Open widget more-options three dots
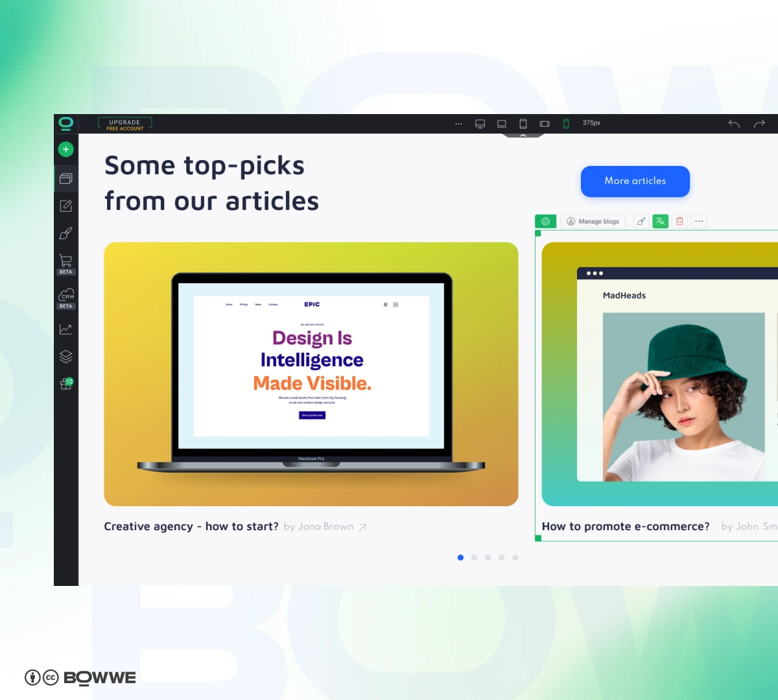 coord(699,222)
